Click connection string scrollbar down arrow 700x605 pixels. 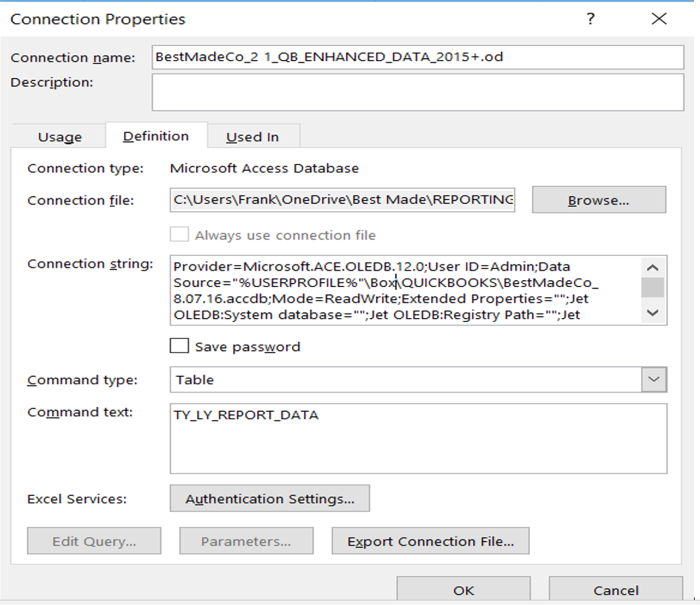652,313
